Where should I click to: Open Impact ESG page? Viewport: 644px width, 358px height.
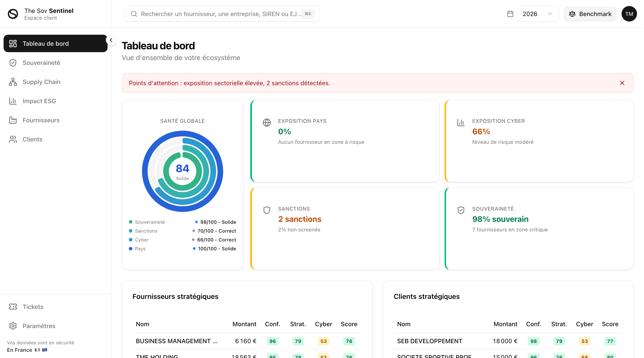(55, 101)
